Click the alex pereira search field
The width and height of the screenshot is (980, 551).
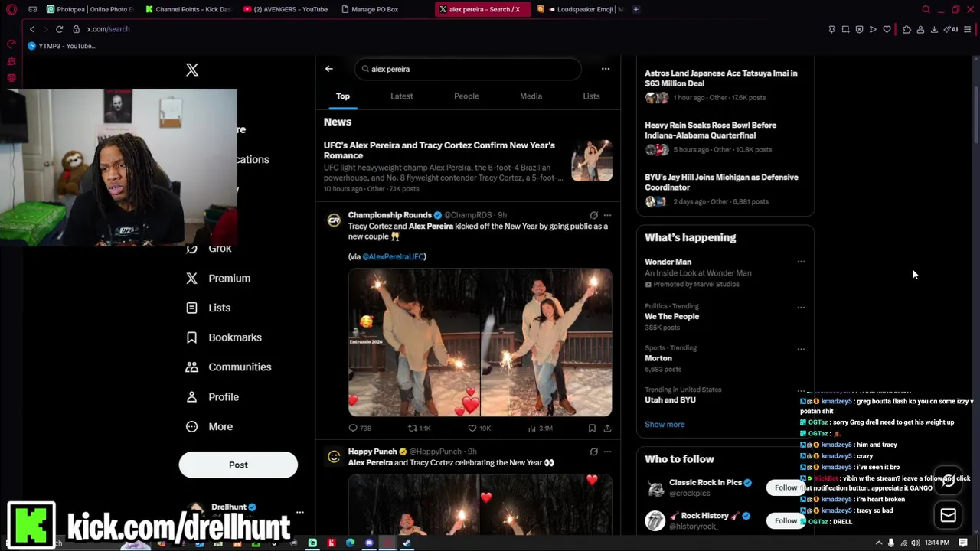click(x=467, y=69)
